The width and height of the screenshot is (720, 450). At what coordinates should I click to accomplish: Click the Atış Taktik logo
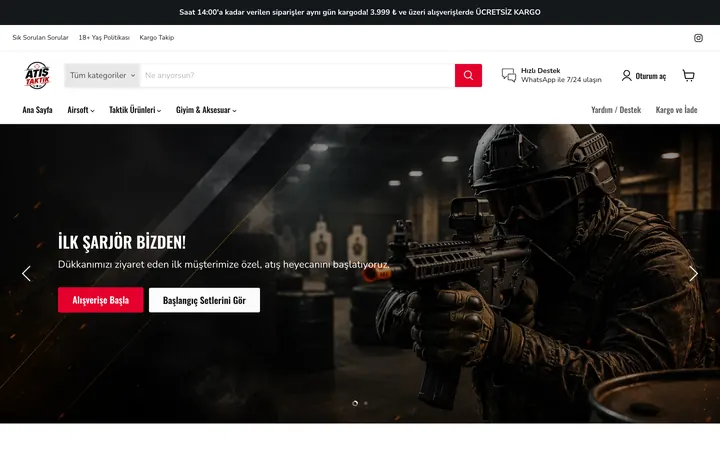pos(37,75)
